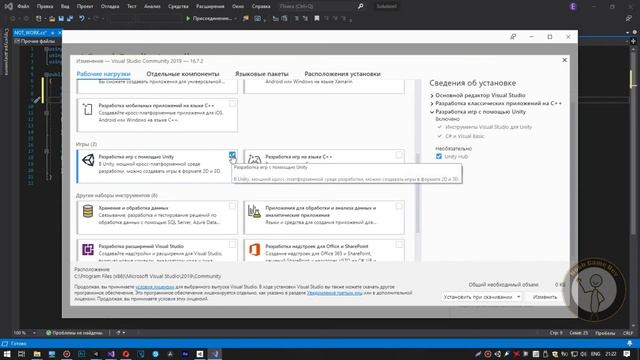Click the green checkmark next to Проблемы не найдены
Image resolution: width=640 pixels, height=360 pixels.
[x=49, y=333]
